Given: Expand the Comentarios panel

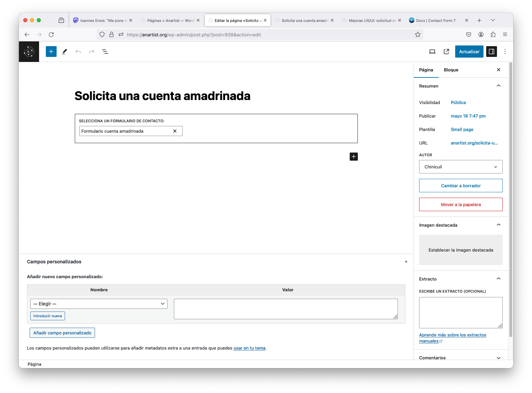Looking at the screenshot, I should pos(499,358).
